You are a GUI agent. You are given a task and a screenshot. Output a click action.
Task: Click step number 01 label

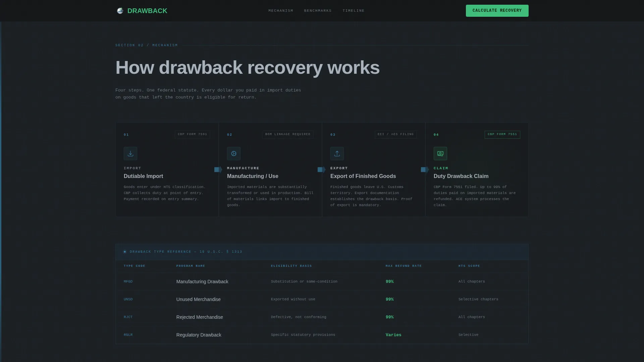click(126, 135)
